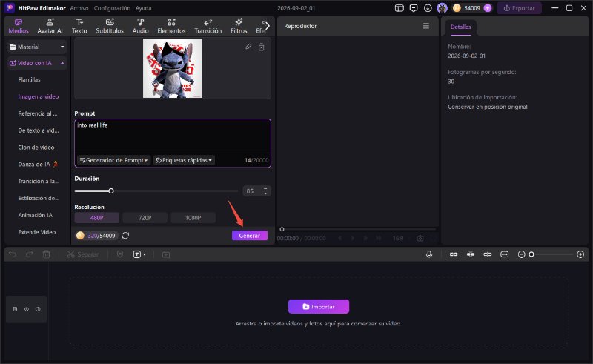This screenshot has height=364, width=593.
Task: Open Animación IA
Action: coord(35,215)
